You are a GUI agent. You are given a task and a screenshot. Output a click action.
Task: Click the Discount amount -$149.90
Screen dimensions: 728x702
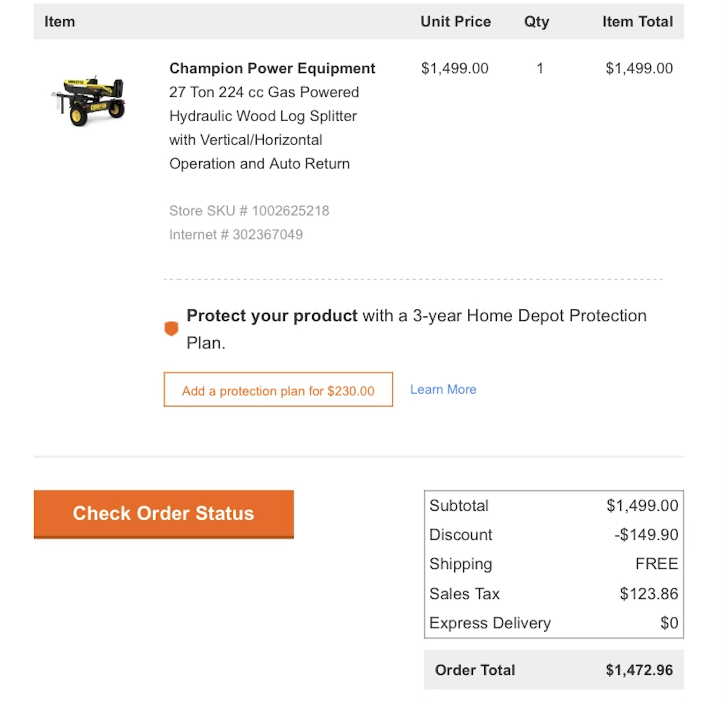[646, 535]
